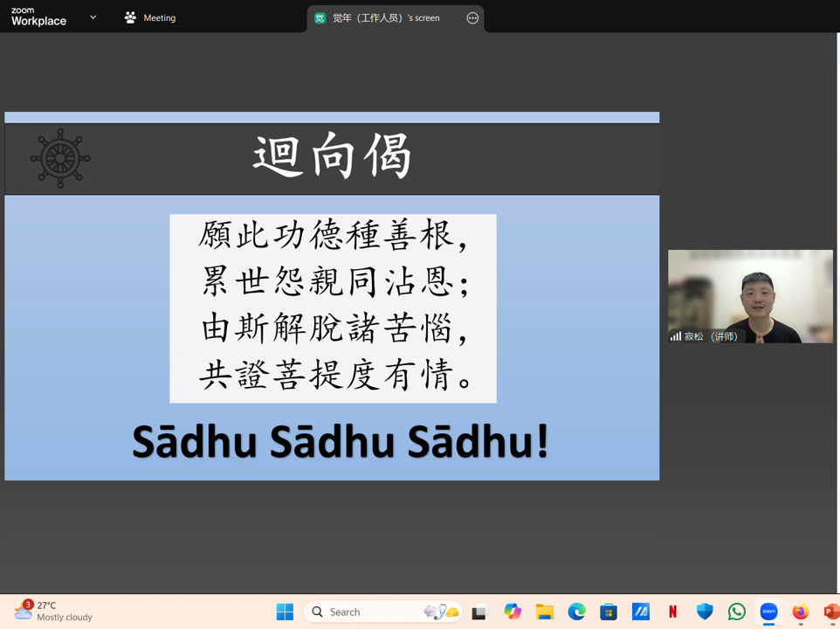
Task: Click the Zoom Workplace logo
Action: coord(38,17)
